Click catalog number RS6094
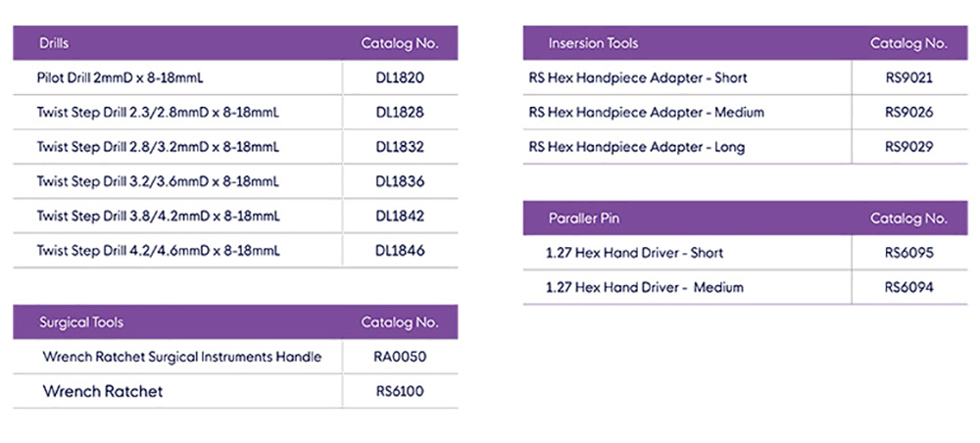This screenshot has width=980, height=443. pyautogui.click(x=908, y=287)
